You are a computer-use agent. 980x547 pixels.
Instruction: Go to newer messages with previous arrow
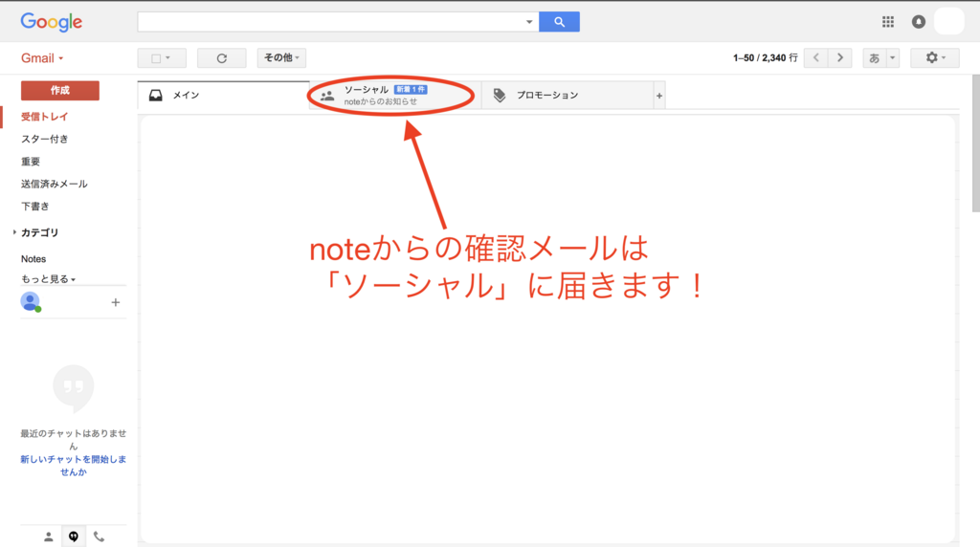coord(816,58)
